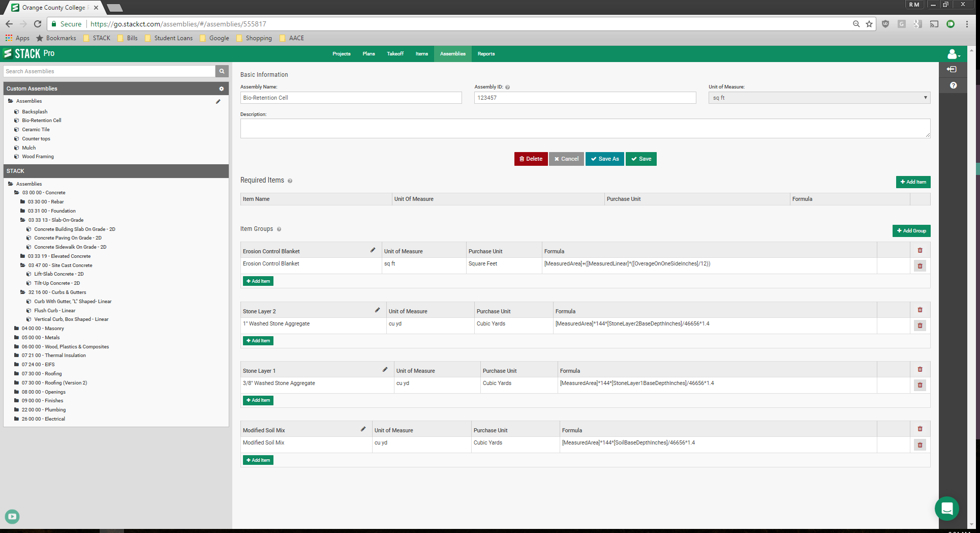Open the help question mark icon
This screenshot has height=533, width=980.
(x=953, y=85)
